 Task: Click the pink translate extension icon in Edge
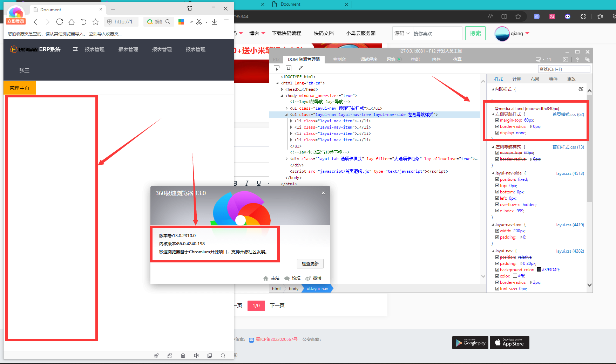point(552,16)
